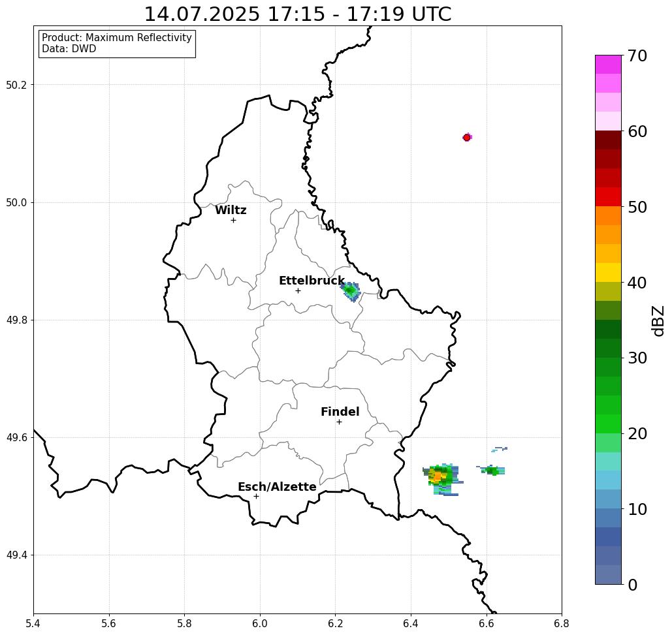672x635 pixels.
Task: Click the colorbar tick label 60
Action: [637, 131]
